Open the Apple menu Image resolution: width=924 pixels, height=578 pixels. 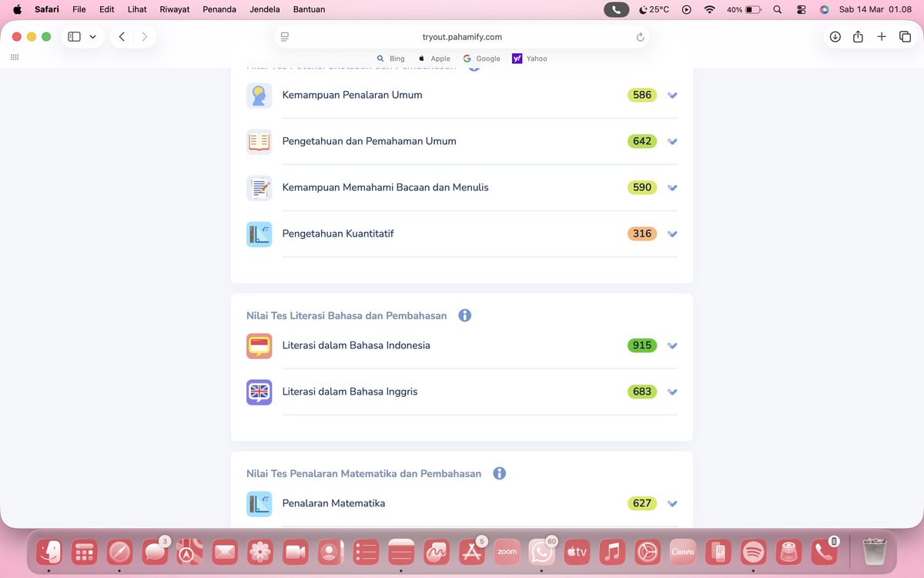(x=17, y=9)
